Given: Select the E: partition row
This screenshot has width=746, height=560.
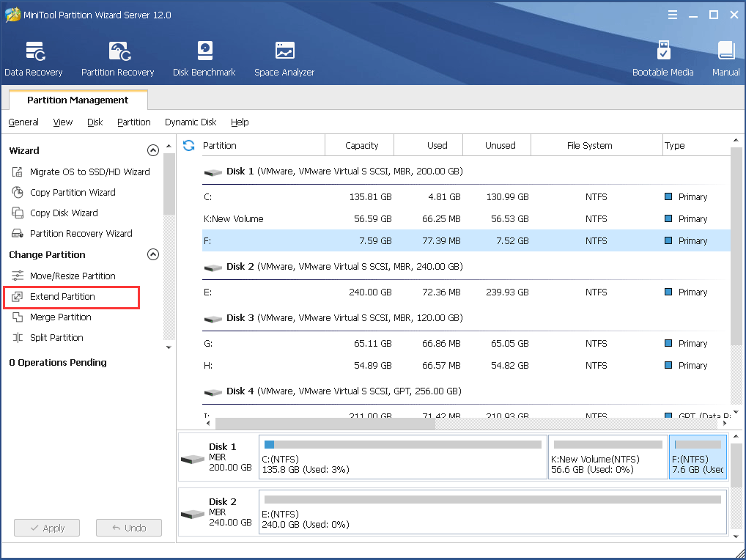Looking at the screenshot, I should (x=466, y=292).
